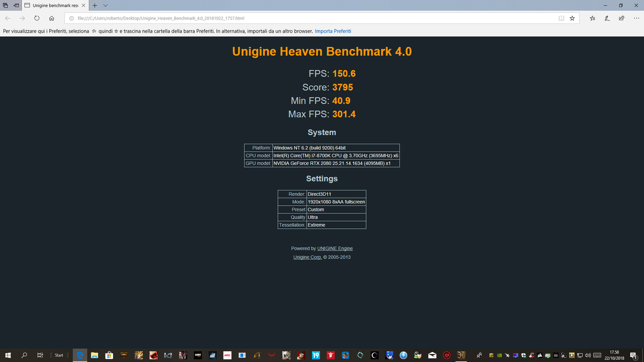Screen dimensions: 644x362
Task: Launch the NFS game taskbar icon
Action: [x=227, y=355]
